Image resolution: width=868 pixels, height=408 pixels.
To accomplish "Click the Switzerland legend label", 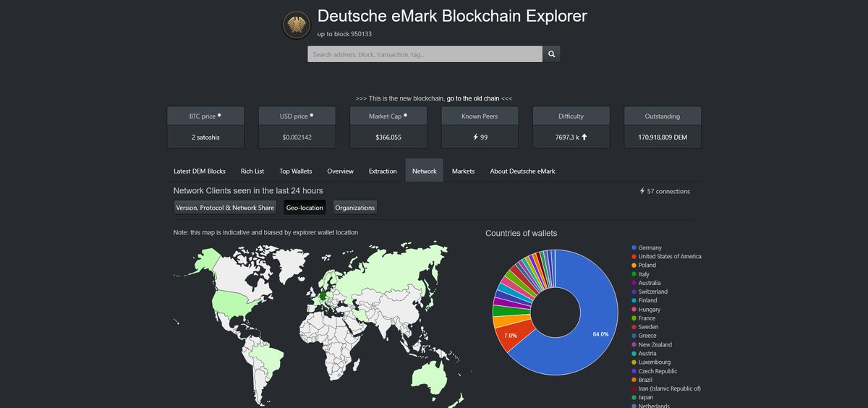I will [x=653, y=292].
